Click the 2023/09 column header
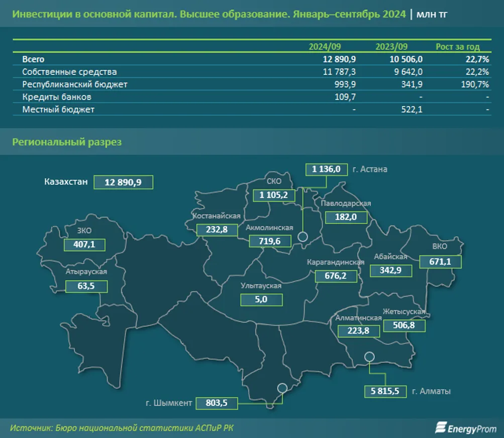Viewport: 504px width, 438px height. click(391, 46)
